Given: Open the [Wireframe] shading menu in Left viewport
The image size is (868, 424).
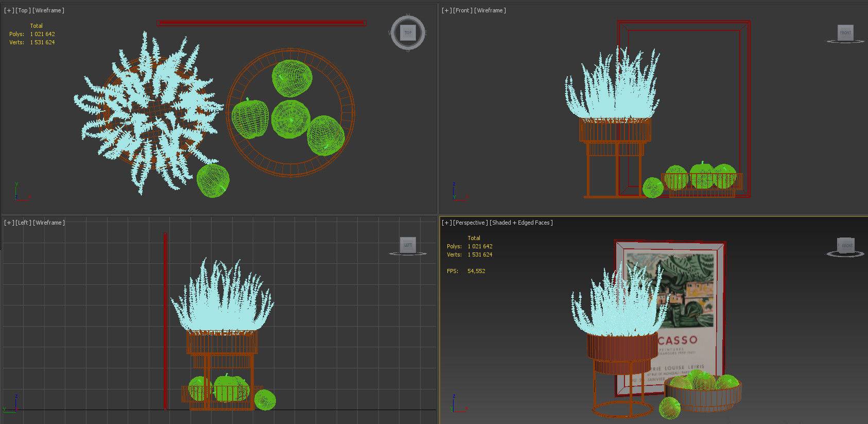Looking at the screenshot, I should point(49,223).
